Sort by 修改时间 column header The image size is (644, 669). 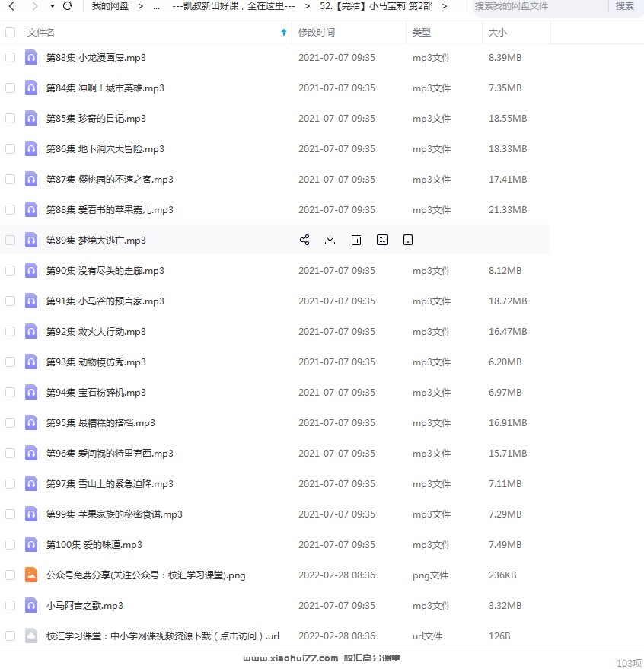[x=317, y=33]
